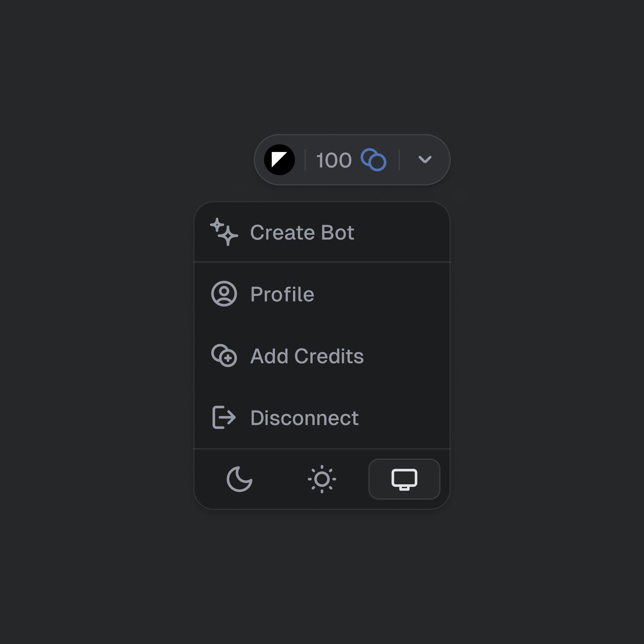The width and height of the screenshot is (644, 644).
Task: Collapse the account menu with chevron arrow
Action: point(425,160)
